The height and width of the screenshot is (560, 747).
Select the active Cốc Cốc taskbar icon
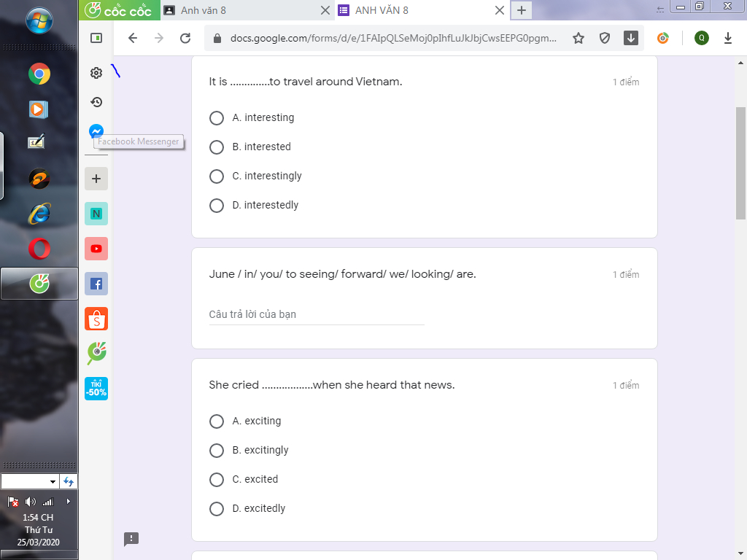(39, 284)
